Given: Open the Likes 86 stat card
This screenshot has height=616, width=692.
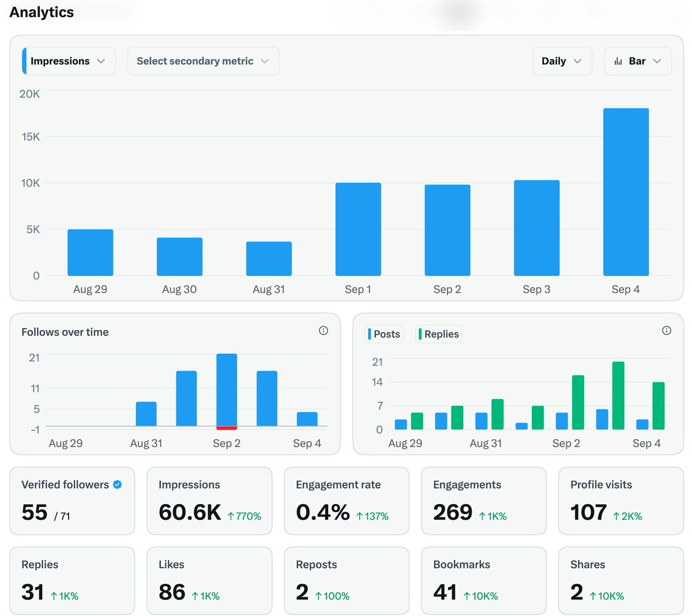Looking at the screenshot, I should 209,581.
